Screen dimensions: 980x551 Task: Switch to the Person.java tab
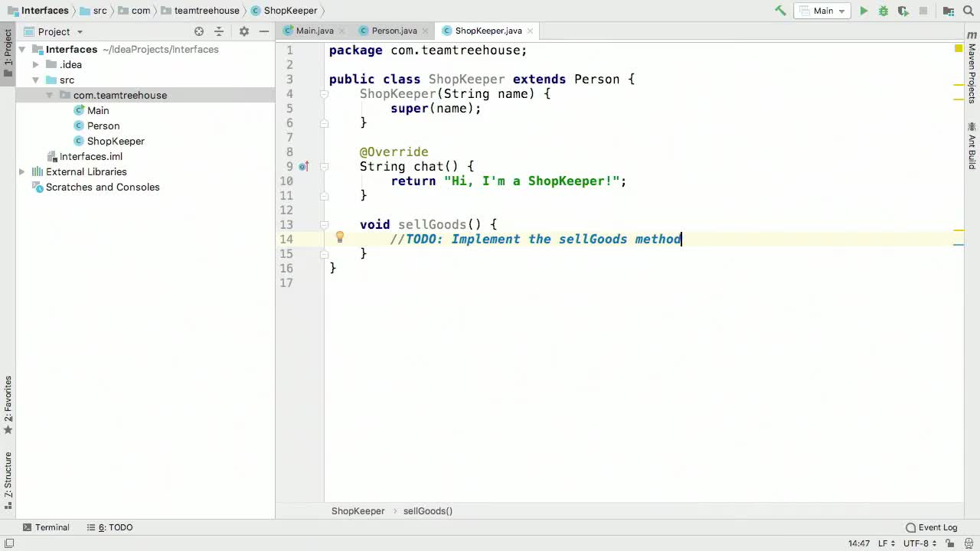[x=394, y=31]
